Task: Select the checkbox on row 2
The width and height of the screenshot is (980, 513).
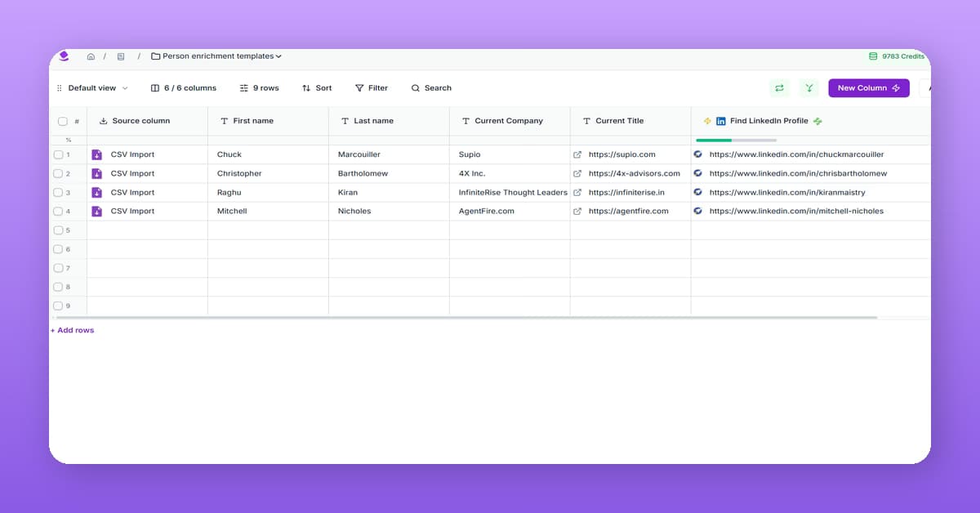Action: point(59,173)
